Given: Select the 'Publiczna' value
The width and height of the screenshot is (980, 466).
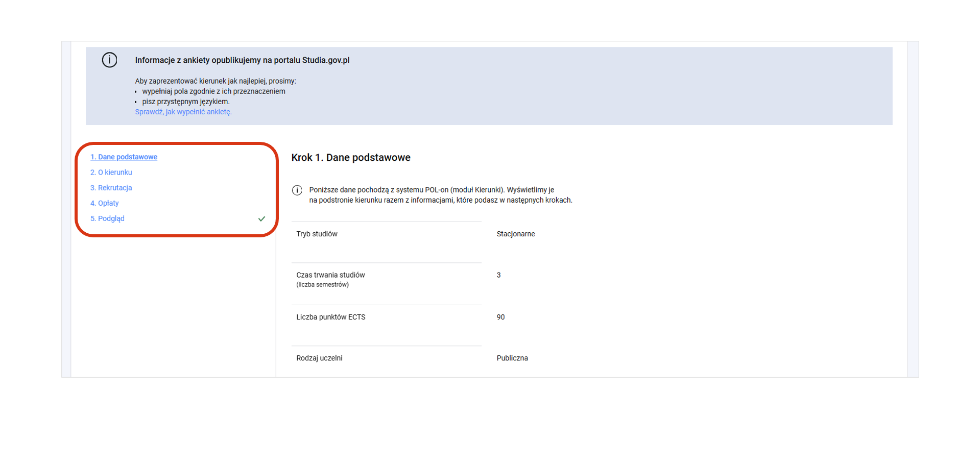Looking at the screenshot, I should (512, 358).
